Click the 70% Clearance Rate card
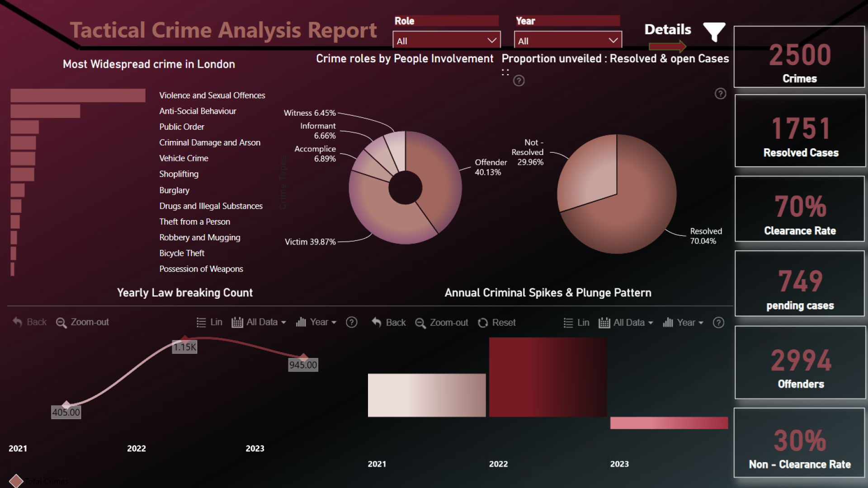This screenshot has width=868, height=488. pyautogui.click(x=800, y=209)
